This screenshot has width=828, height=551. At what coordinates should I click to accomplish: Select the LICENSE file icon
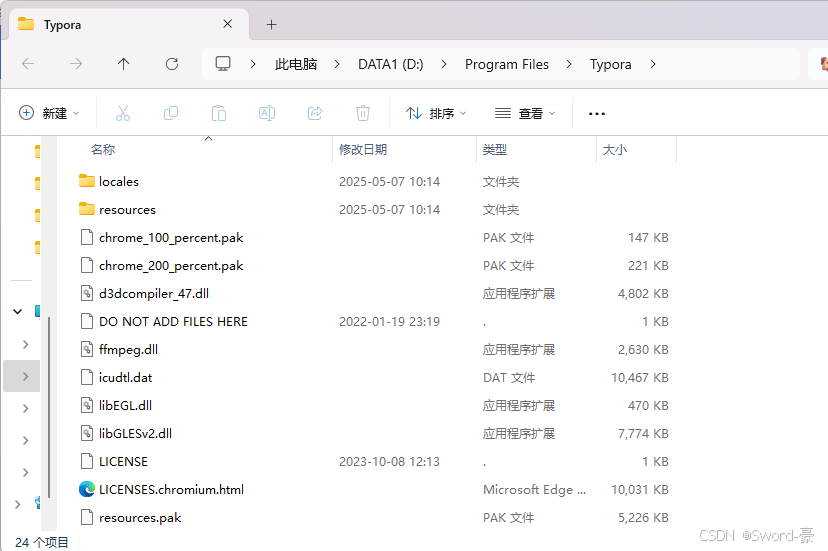(x=87, y=461)
